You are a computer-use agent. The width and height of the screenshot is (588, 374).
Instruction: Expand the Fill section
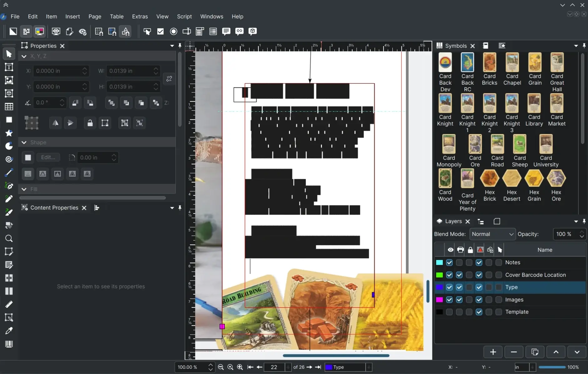click(x=24, y=189)
